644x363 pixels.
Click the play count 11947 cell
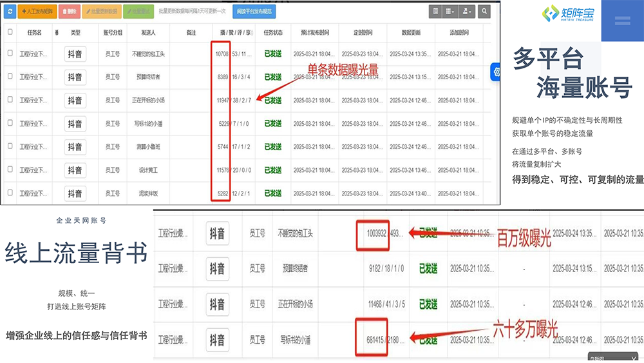point(223,101)
